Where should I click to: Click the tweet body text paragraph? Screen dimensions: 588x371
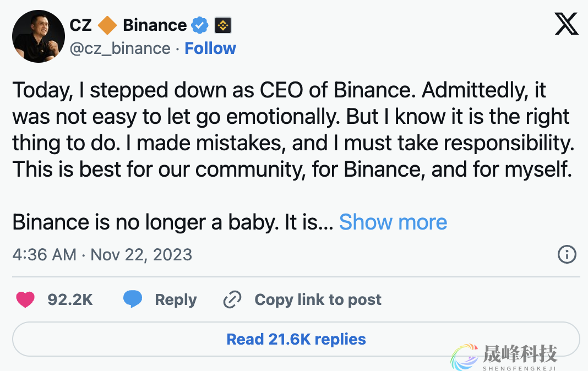tap(292, 130)
